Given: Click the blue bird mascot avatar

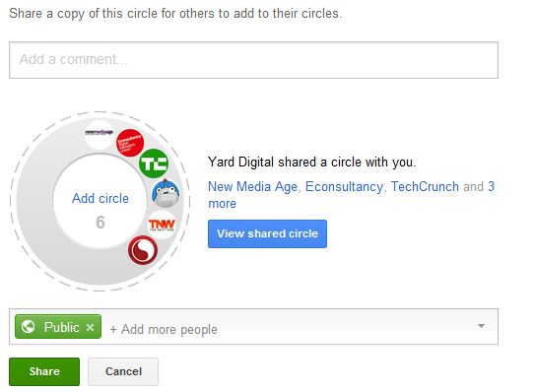Looking at the screenshot, I should click(x=166, y=193).
